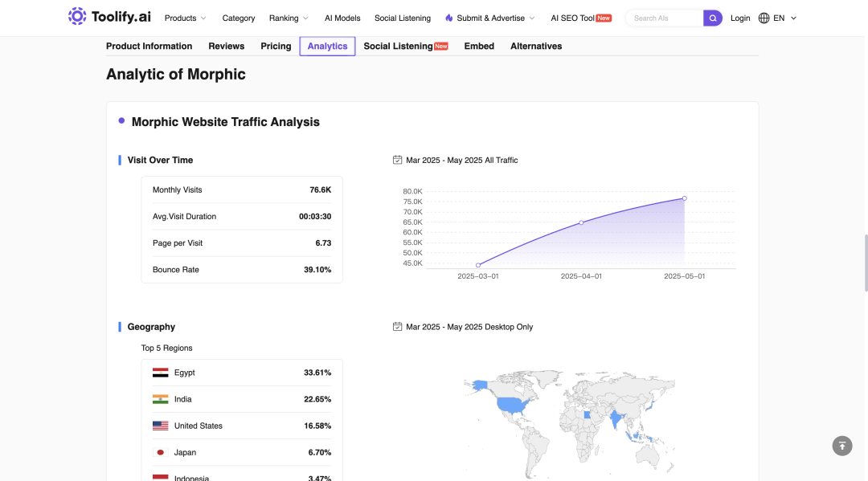Click the 2025-04-01 x-axis label
This screenshot has width=868, height=481.
(581, 276)
